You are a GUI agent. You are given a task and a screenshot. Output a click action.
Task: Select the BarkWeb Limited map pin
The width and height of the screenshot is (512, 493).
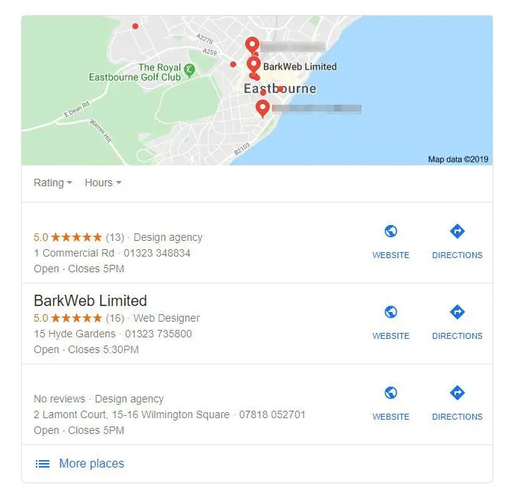[254, 65]
